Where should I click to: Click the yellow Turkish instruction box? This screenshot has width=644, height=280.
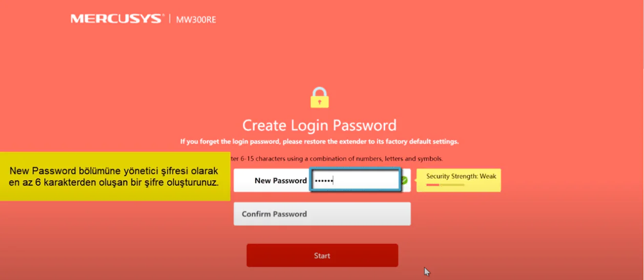point(115,176)
